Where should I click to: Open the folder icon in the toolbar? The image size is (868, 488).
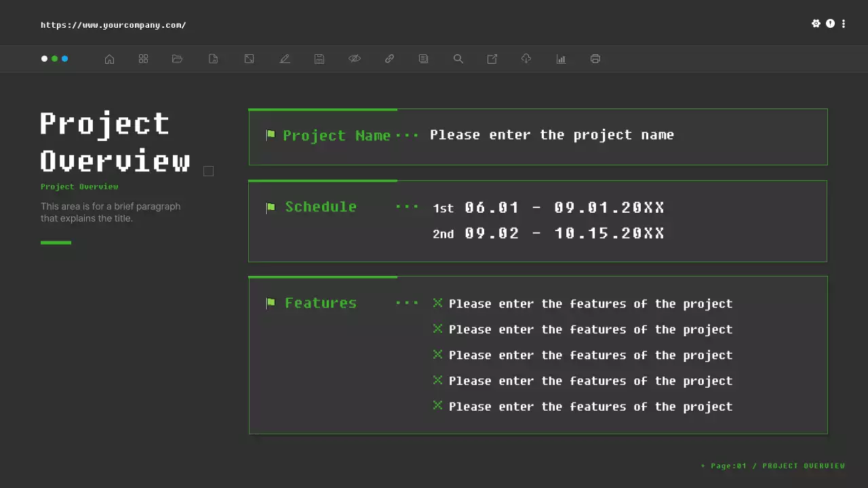click(177, 59)
